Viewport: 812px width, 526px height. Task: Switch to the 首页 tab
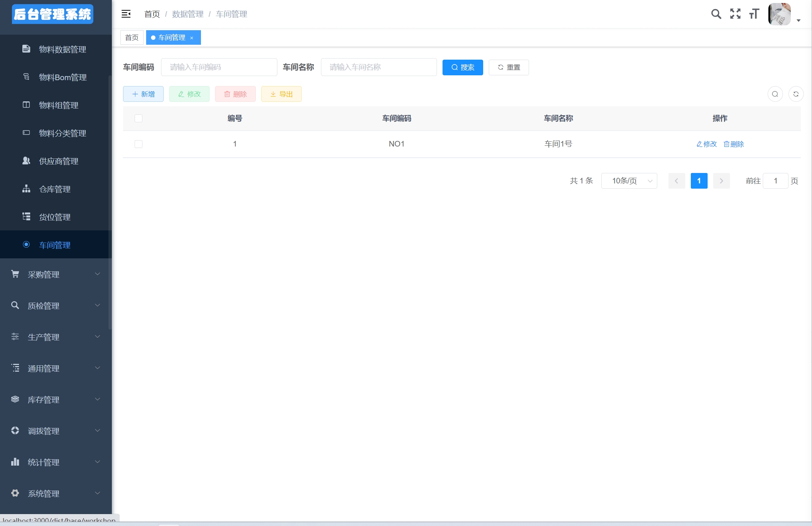point(132,38)
